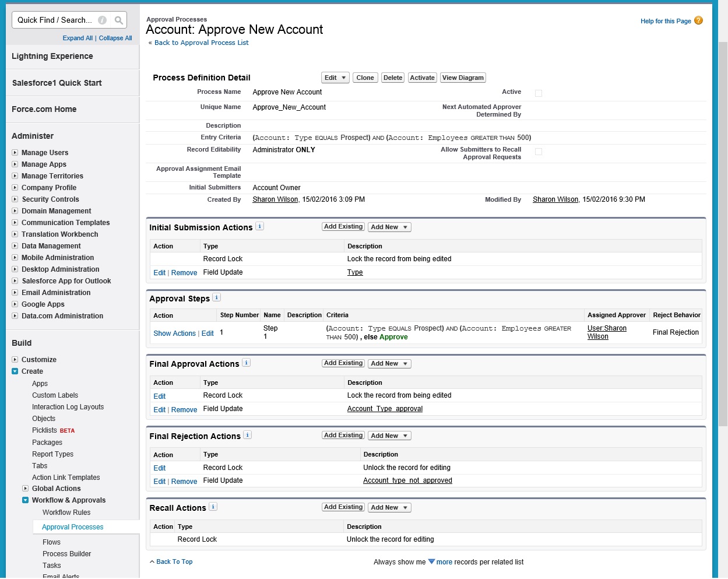The height and width of the screenshot is (579, 728).
Task: Expand the Manage Users tree node
Action: pyautogui.click(x=15, y=153)
